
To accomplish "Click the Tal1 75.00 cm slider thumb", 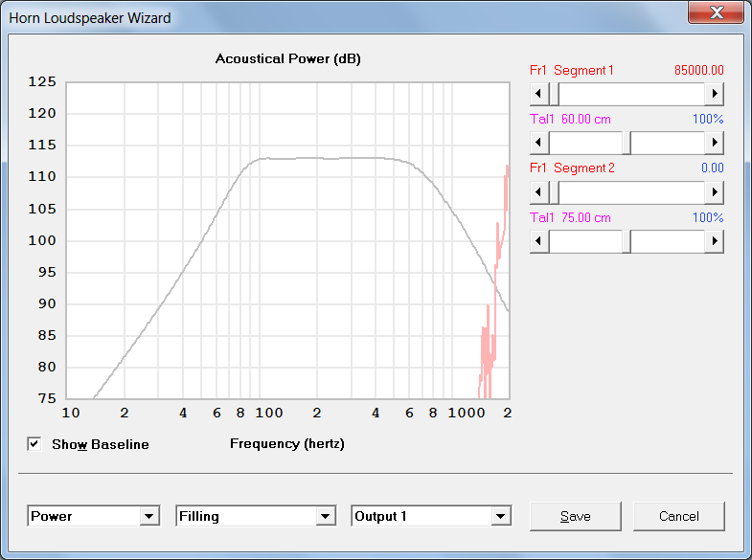I will (627, 241).
